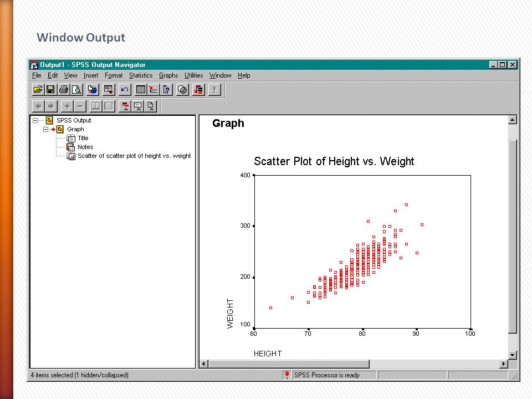This screenshot has height=399, width=532.
Task: Click the Show open-book toolbar icon
Action: [x=96, y=106]
